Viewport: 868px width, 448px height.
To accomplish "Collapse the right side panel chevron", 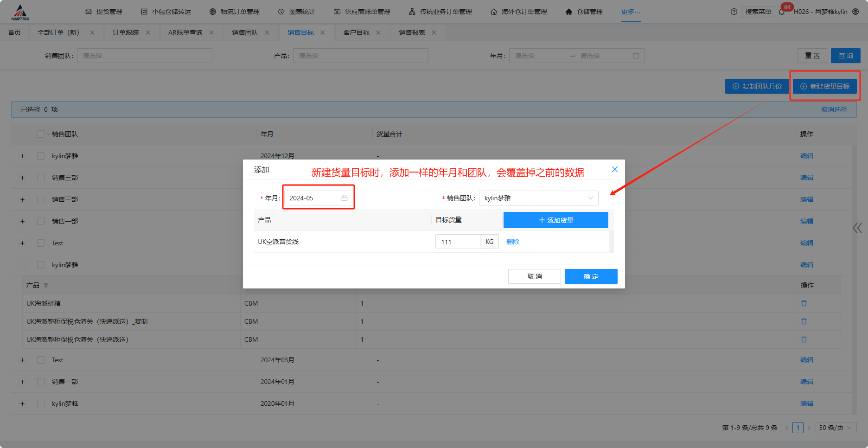I will 857,228.
